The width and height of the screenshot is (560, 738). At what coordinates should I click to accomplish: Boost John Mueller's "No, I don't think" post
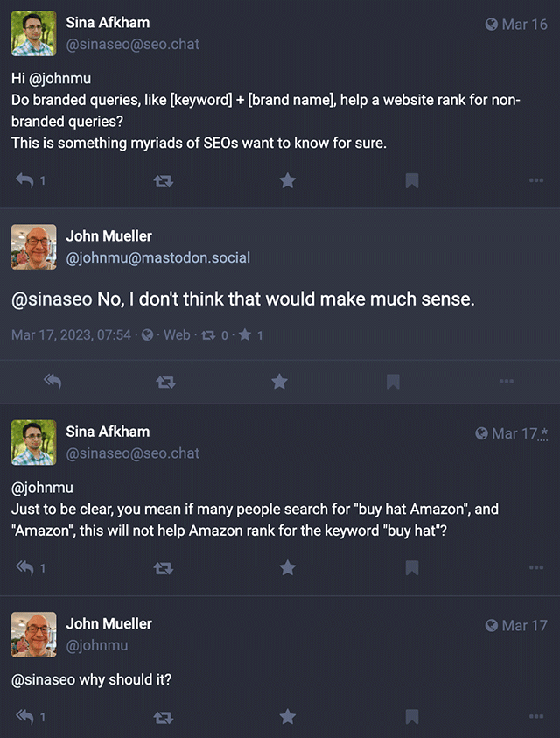(x=164, y=382)
